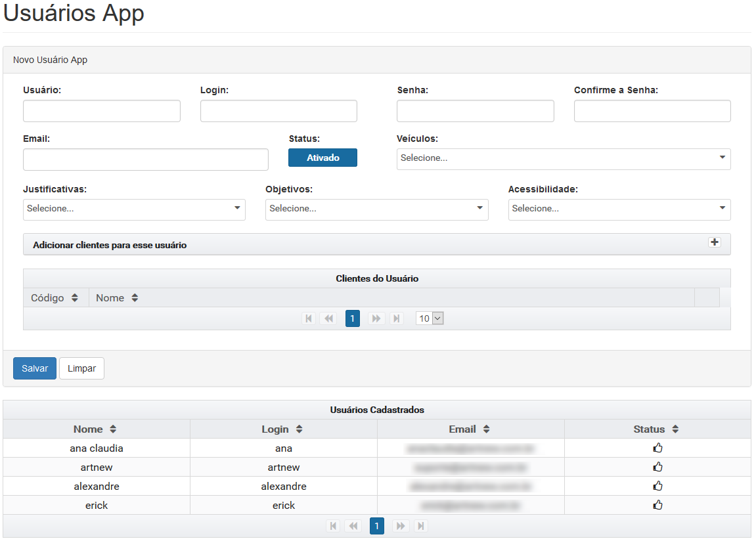Screen dimensions: 756x543
Task: Go to previous page in Usuários Cadastrados
Action: (353, 526)
